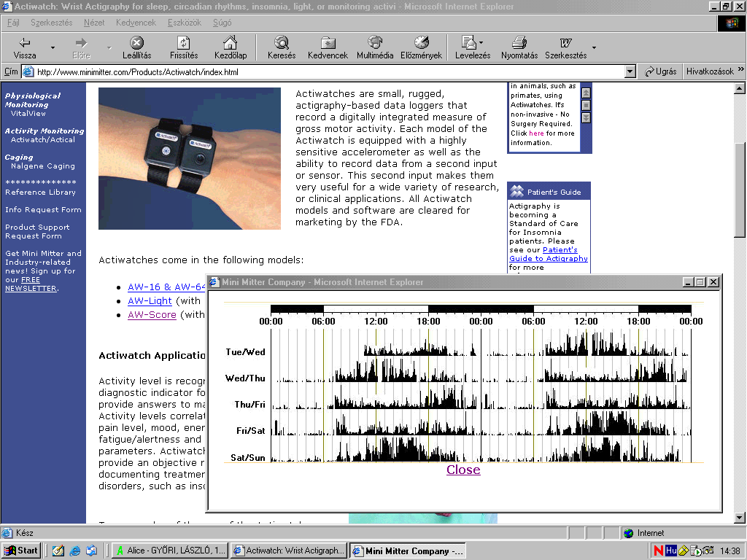Open the Reference Library sidebar link

[41, 192]
